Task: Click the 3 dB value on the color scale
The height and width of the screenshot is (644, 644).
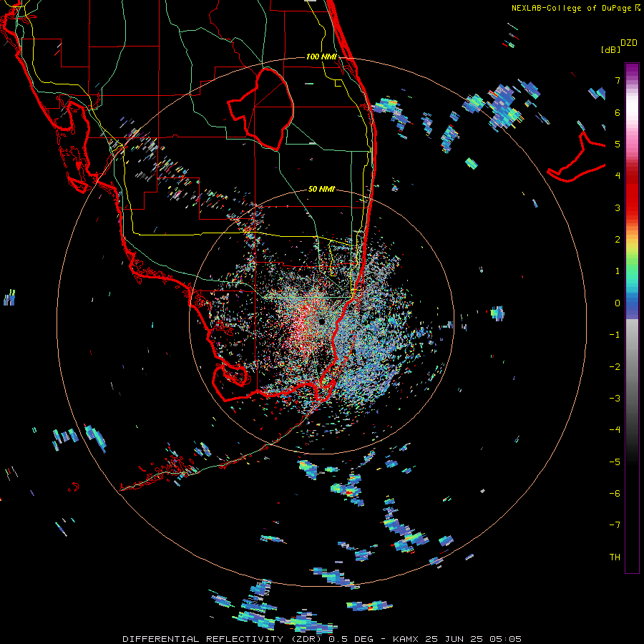Action: pyautogui.click(x=618, y=208)
